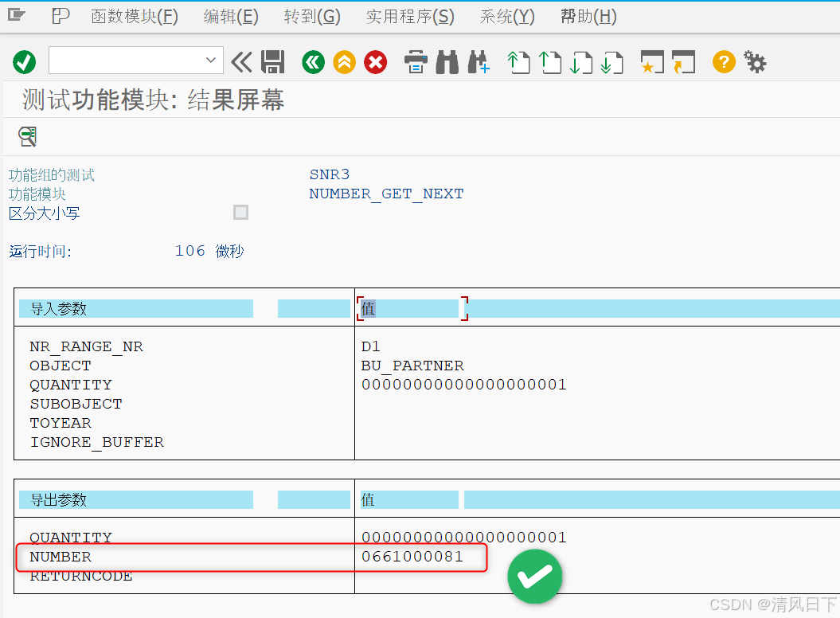Click the 功能模块 label
The height and width of the screenshot is (618, 840).
(37, 194)
